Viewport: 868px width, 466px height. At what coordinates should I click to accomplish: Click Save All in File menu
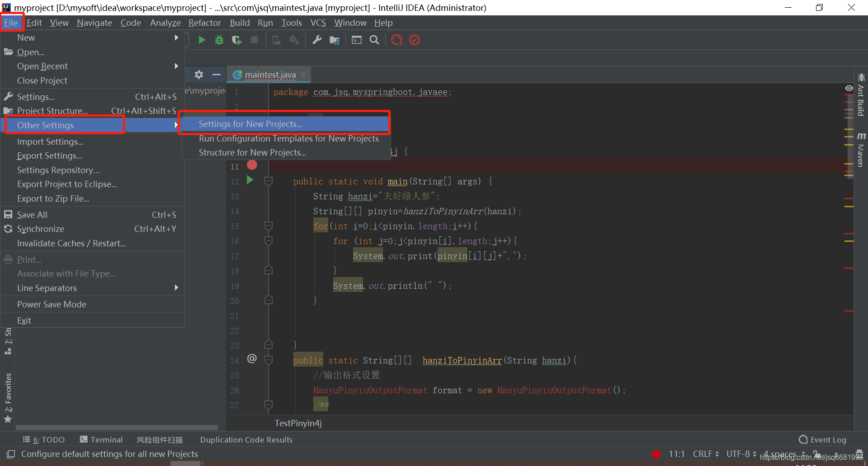(x=93, y=215)
